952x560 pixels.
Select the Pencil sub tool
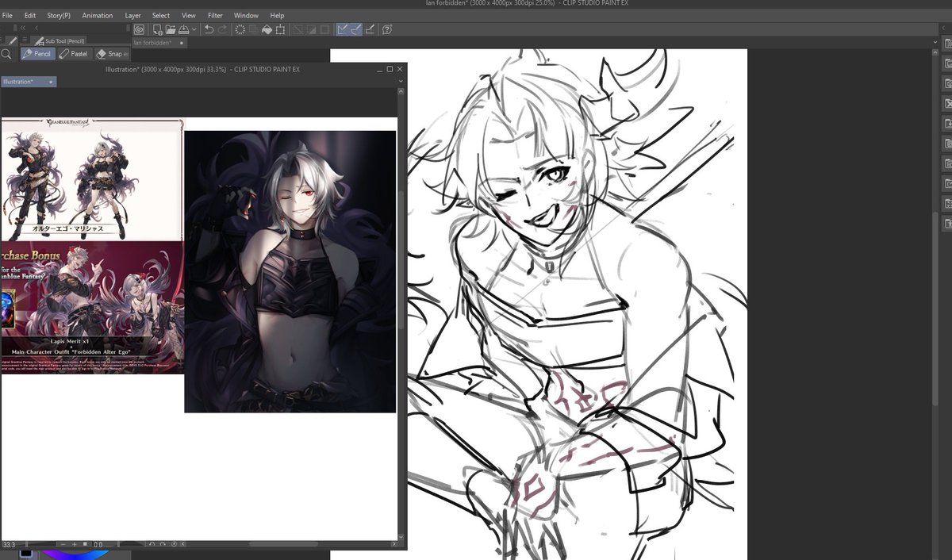pos(36,54)
